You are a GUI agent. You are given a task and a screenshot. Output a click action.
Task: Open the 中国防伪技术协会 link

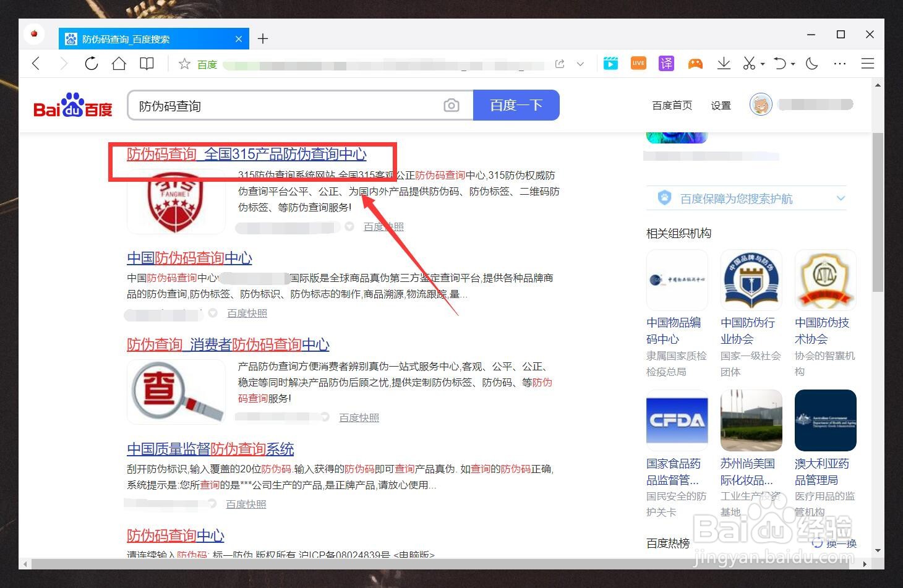pyautogui.click(x=822, y=331)
